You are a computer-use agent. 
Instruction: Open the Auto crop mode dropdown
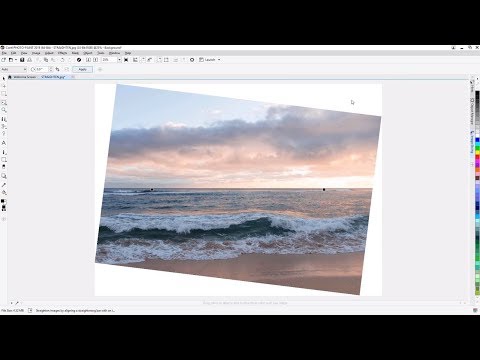coord(13,69)
